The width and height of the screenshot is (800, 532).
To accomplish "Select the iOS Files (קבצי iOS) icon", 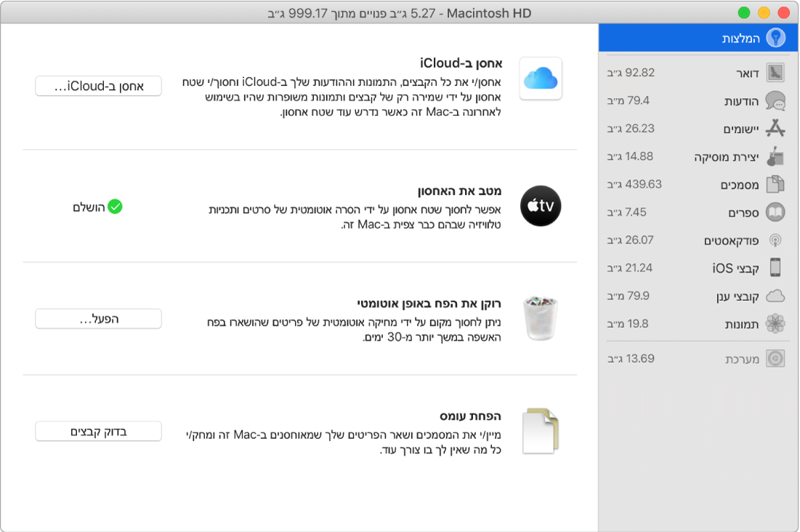I will point(776,267).
